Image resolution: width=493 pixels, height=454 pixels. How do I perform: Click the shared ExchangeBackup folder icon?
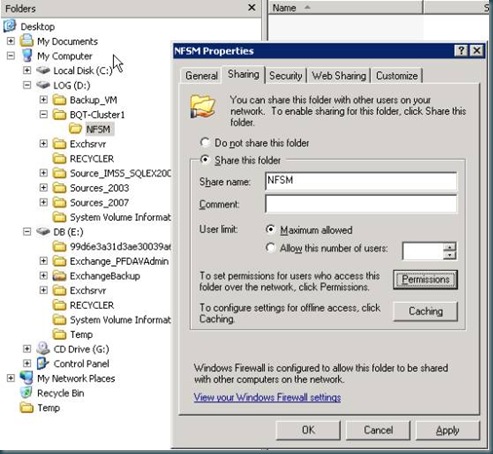60,276
